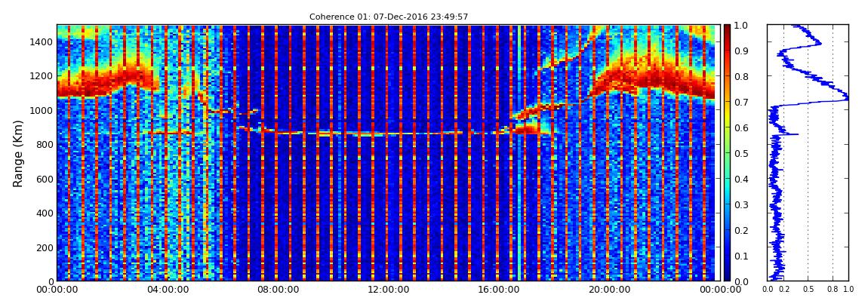The width and height of the screenshot is (868, 307).
Task: Click the 1200 range tick label
Action: point(42,75)
